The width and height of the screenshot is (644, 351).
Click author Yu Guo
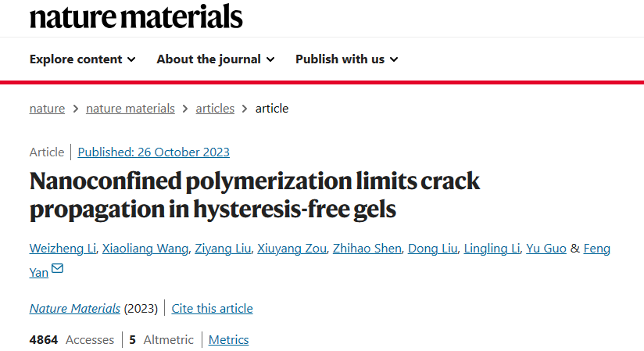click(x=546, y=249)
